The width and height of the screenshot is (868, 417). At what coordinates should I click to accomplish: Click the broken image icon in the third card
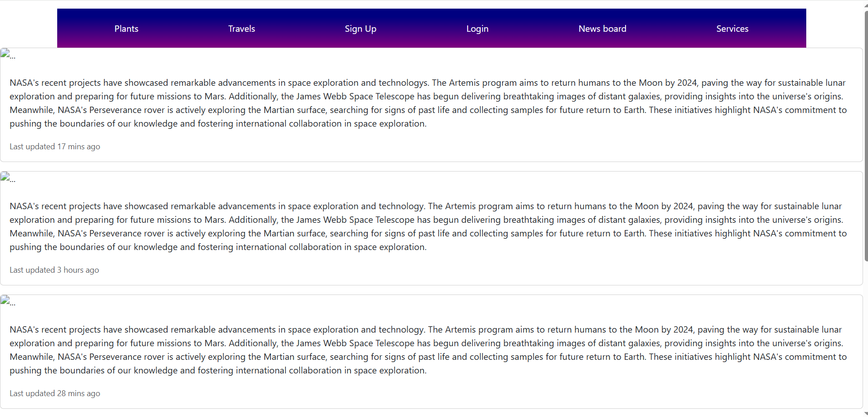coord(8,301)
